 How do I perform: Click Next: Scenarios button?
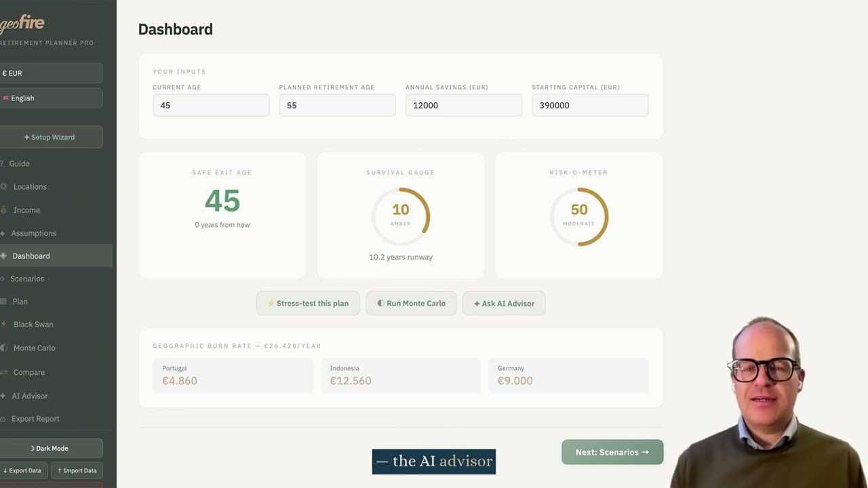pos(612,452)
